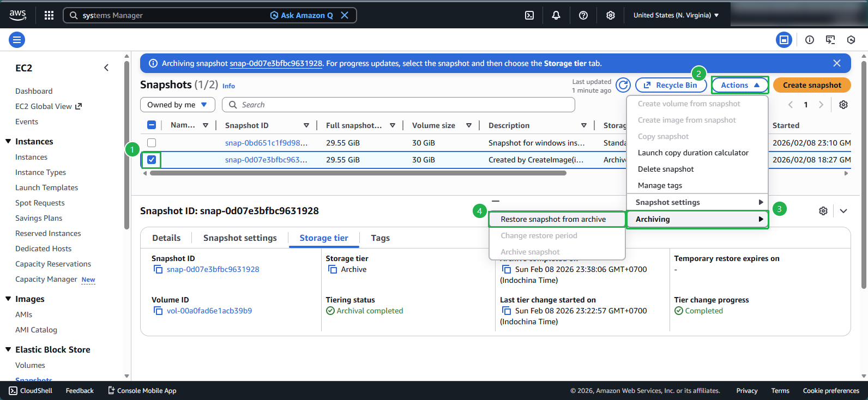Open the tutorials screen icon at top right
The image size is (868, 400).
(x=830, y=40)
